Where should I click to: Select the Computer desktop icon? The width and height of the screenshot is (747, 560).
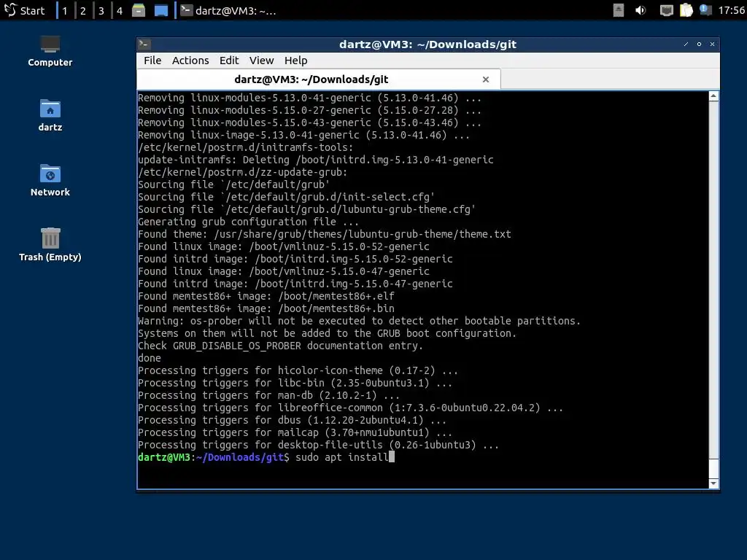point(50,52)
